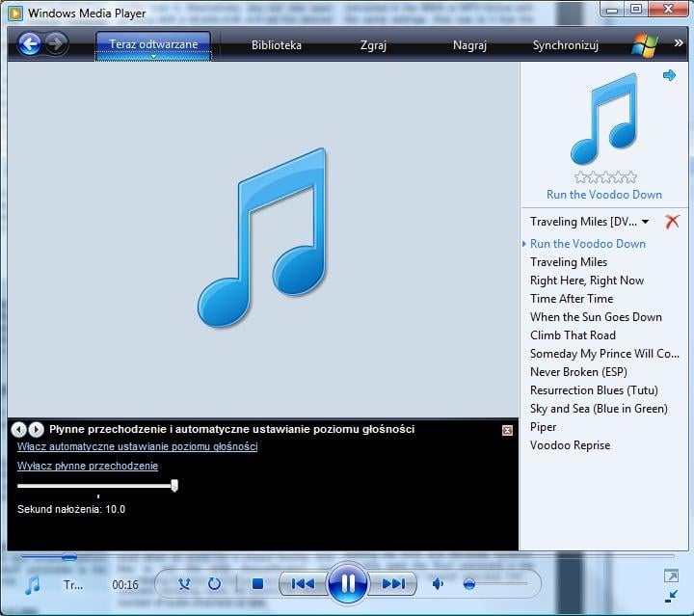Clear the playlist with the red X
The height and width of the screenshot is (616, 694).
tap(672, 222)
